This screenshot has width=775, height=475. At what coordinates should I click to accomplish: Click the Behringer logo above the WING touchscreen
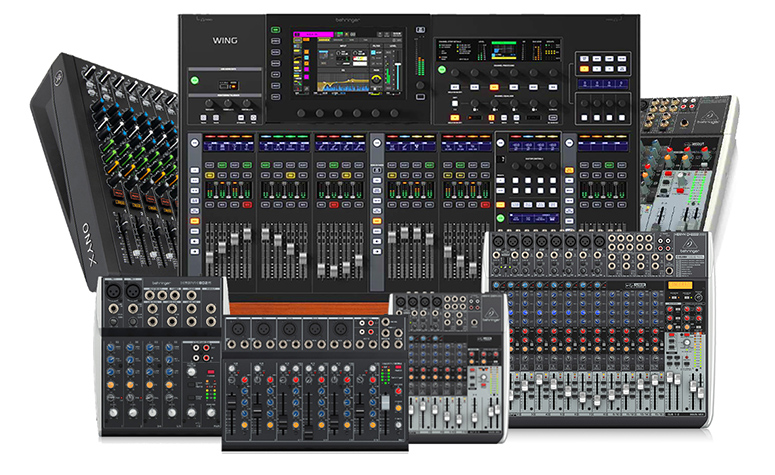pyautogui.click(x=347, y=20)
